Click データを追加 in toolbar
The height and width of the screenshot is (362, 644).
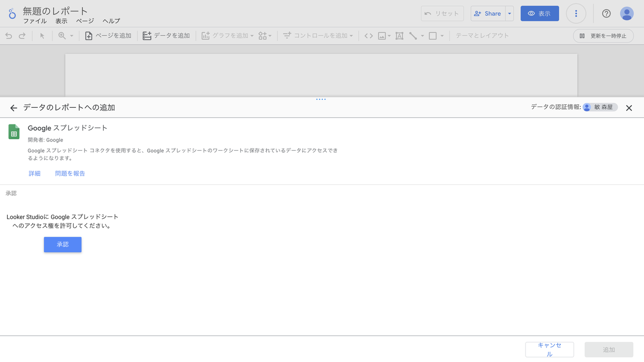[166, 36]
